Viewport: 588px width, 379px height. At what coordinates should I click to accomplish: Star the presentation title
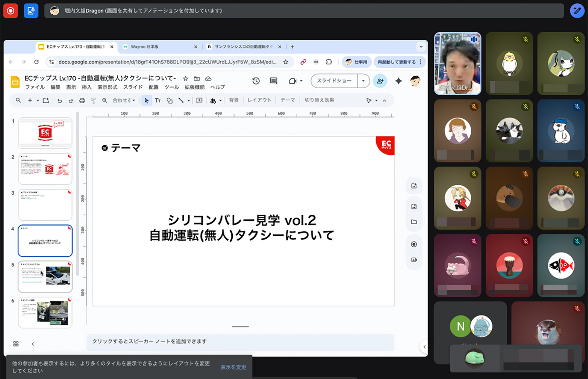pos(185,78)
